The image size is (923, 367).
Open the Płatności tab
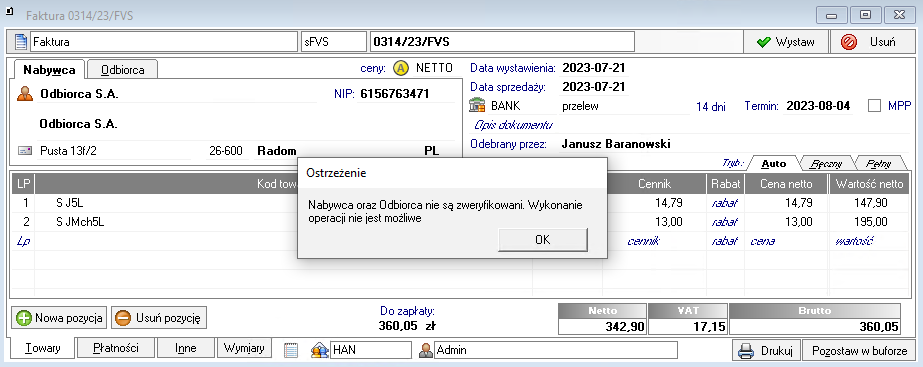coord(116,348)
